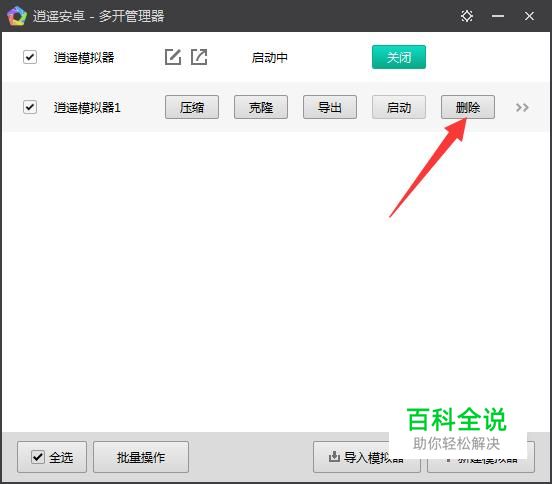Click the 启动中 status text
Viewport: 552px width, 484px height.
coord(269,57)
